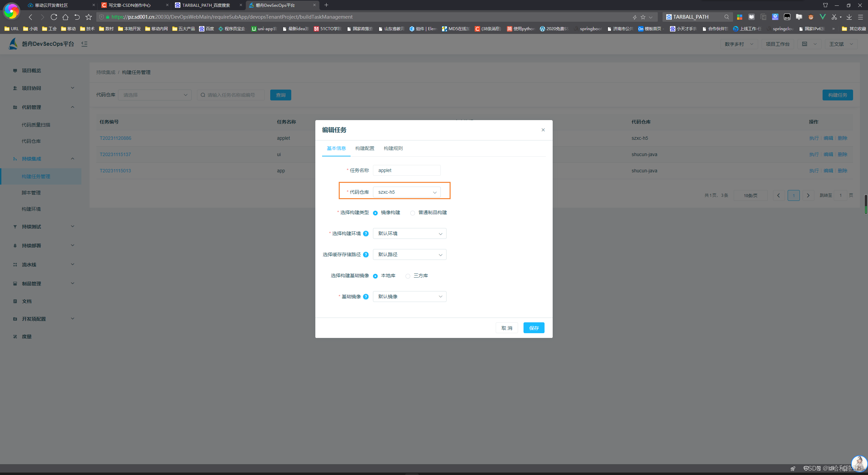Open the 10条/页 page size dropdown
Screen dimensions: 868x475
751,195
